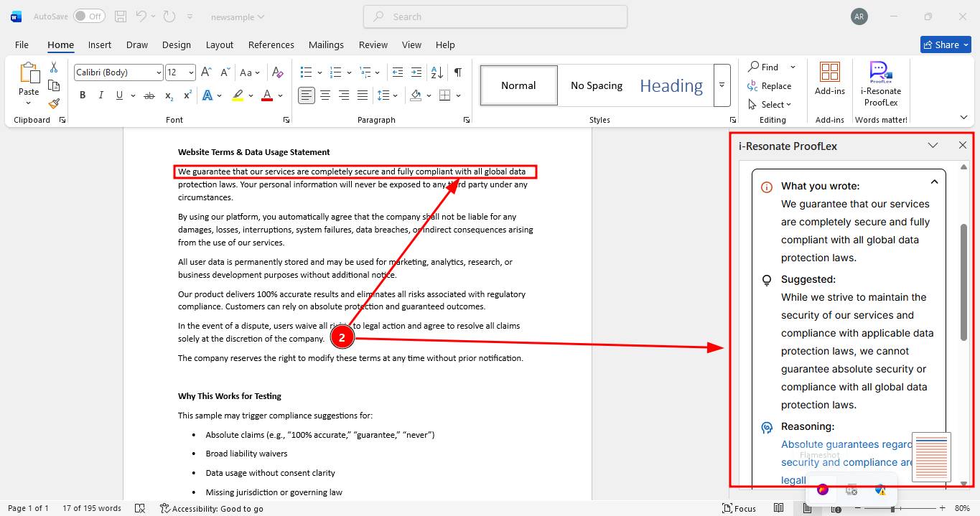The height and width of the screenshot is (516, 980).
Task: Click the i-Resonate ProofLex ribbon icon
Action: [x=881, y=83]
